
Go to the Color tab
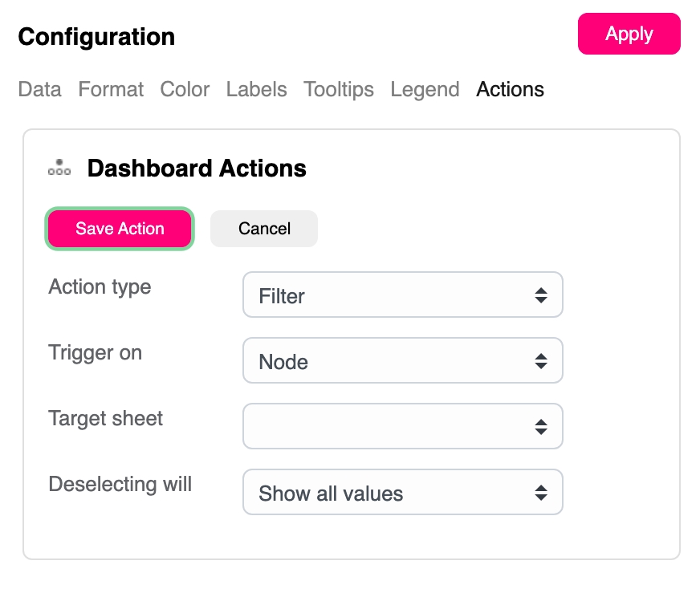pos(185,89)
